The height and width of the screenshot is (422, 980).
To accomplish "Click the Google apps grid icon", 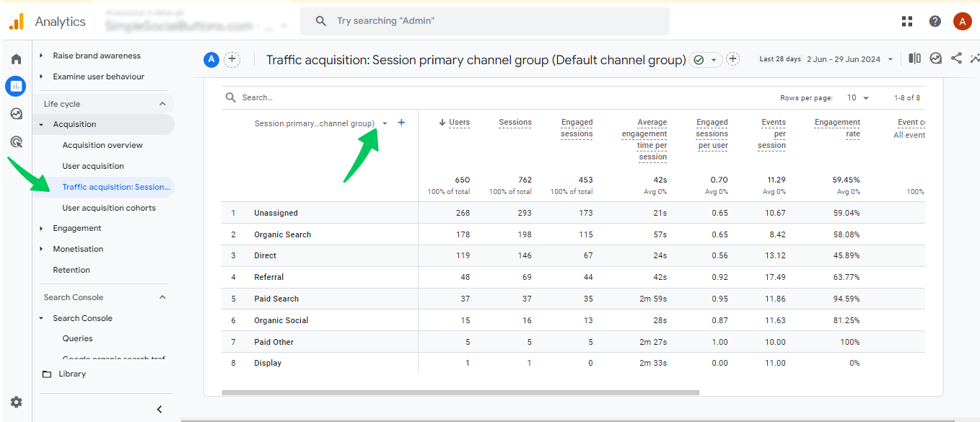I will [x=908, y=22].
